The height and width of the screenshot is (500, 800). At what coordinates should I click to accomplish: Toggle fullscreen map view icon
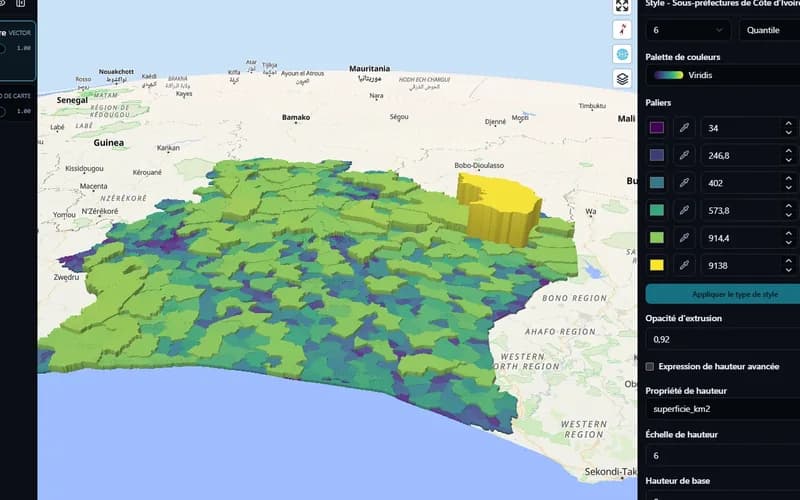click(x=622, y=6)
